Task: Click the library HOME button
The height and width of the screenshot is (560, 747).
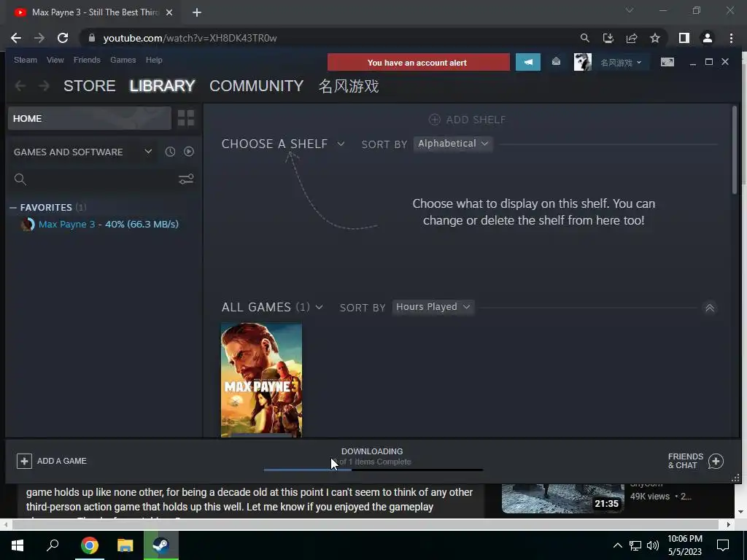Action: (x=90, y=119)
